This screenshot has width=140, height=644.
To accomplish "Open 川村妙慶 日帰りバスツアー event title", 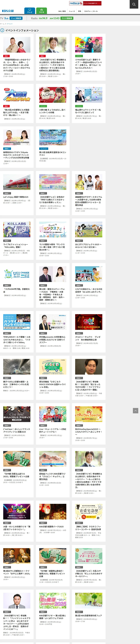I will point(53,339).
